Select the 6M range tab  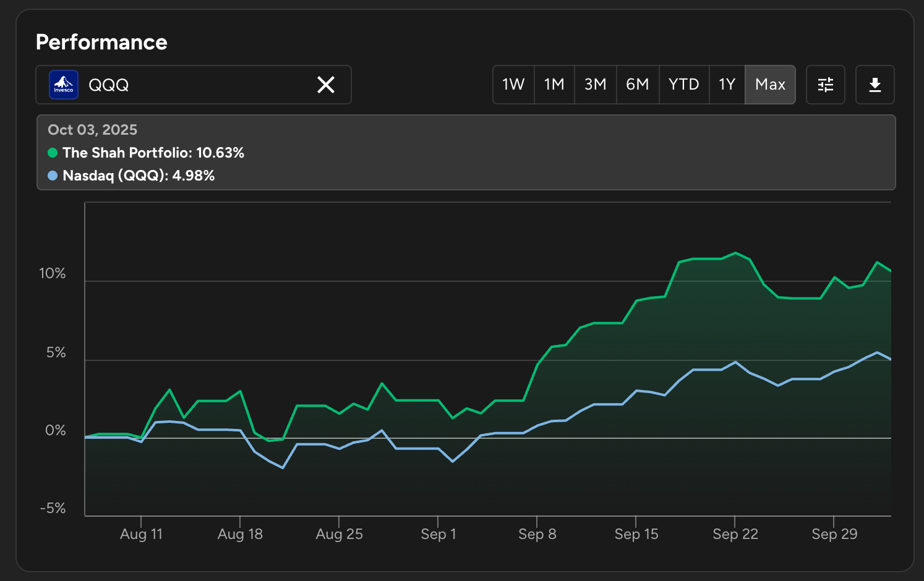(x=638, y=85)
